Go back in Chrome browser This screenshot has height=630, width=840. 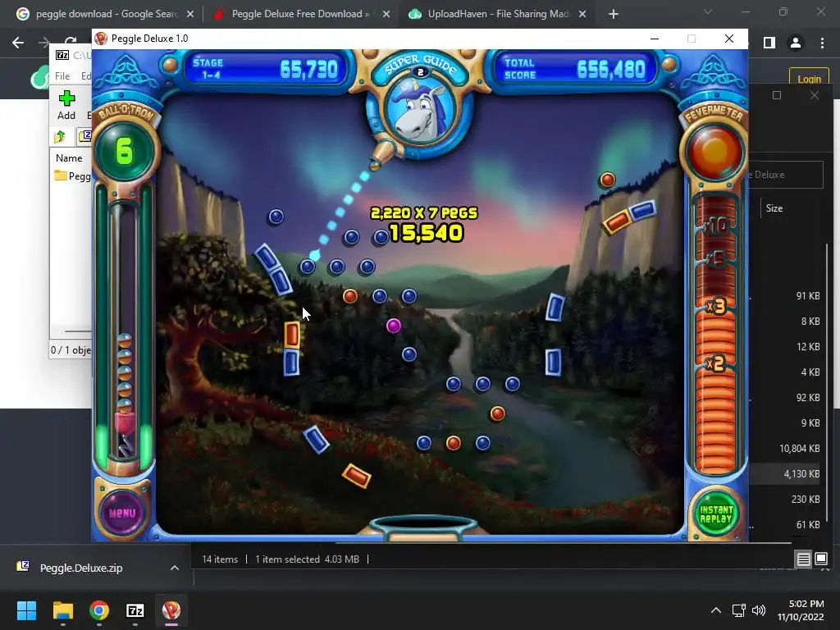(18, 43)
